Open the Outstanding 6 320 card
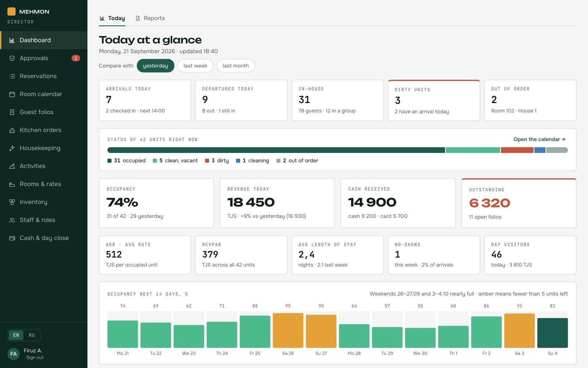 coord(519,203)
